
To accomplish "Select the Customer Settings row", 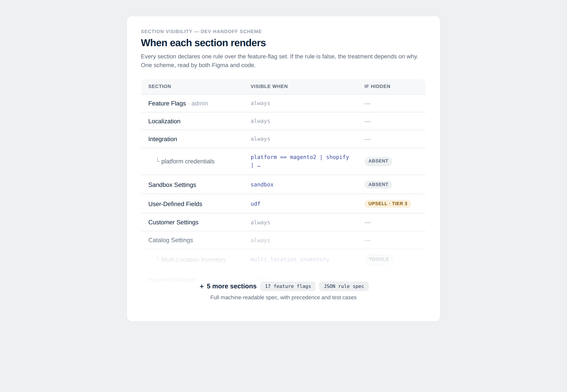I will [283, 222].
